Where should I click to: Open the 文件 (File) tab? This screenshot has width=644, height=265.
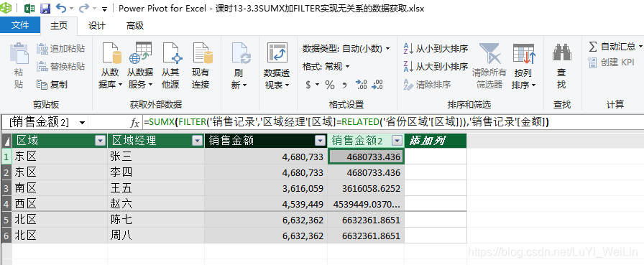click(20, 25)
